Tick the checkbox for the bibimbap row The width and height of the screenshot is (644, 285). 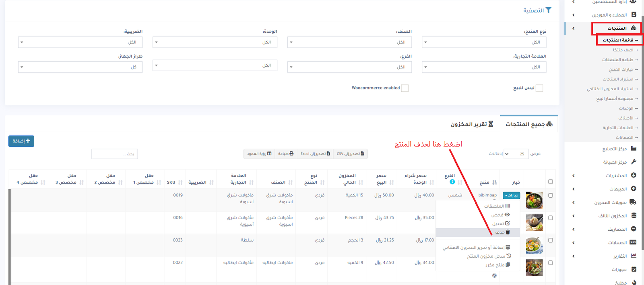pyautogui.click(x=550, y=195)
